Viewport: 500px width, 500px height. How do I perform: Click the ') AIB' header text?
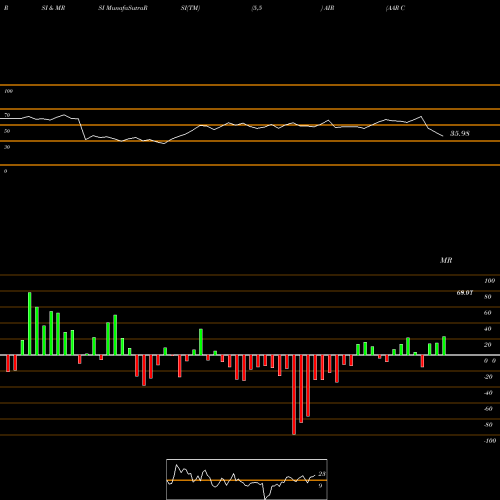(x=327, y=8)
